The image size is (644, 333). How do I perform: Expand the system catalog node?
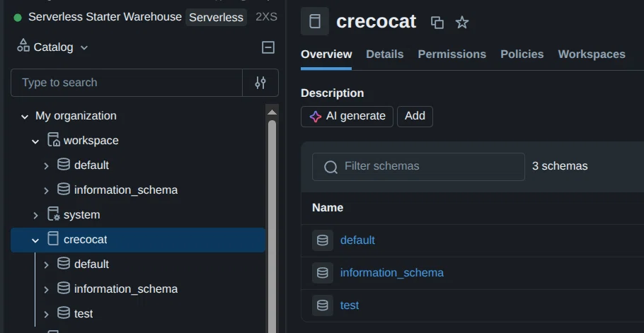coord(35,216)
